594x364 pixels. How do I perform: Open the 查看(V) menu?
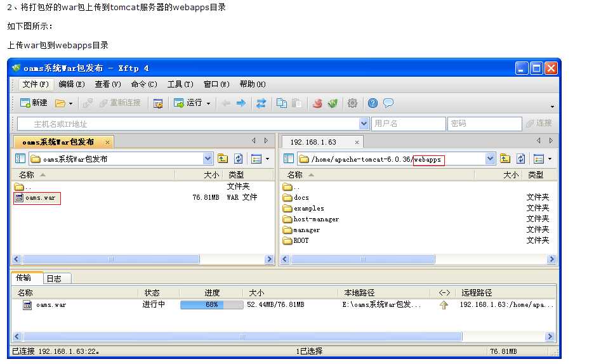tap(108, 84)
